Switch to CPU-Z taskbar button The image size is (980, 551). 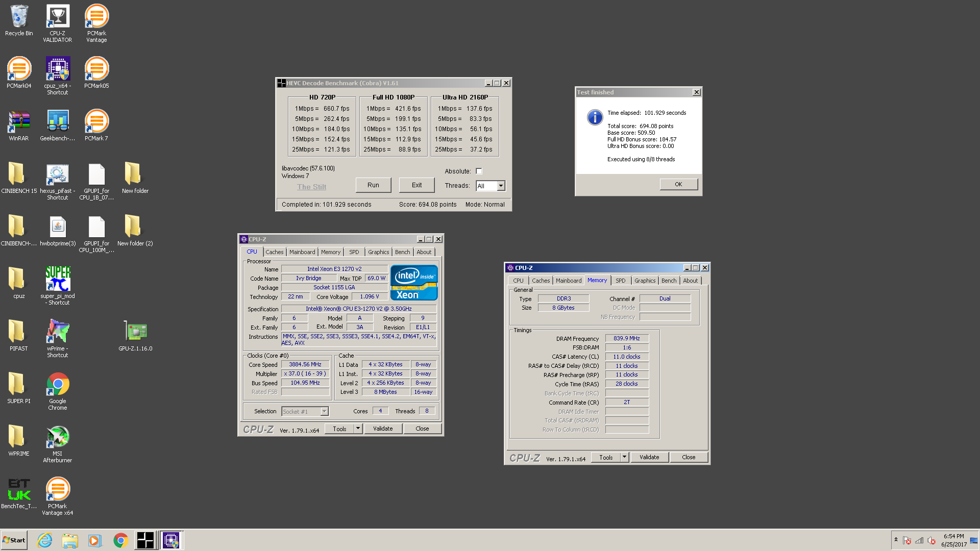(171, 540)
